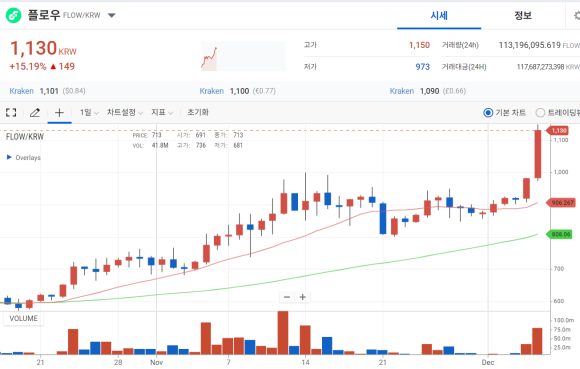Click the green FLOW coin logo

(x=14, y=16)
